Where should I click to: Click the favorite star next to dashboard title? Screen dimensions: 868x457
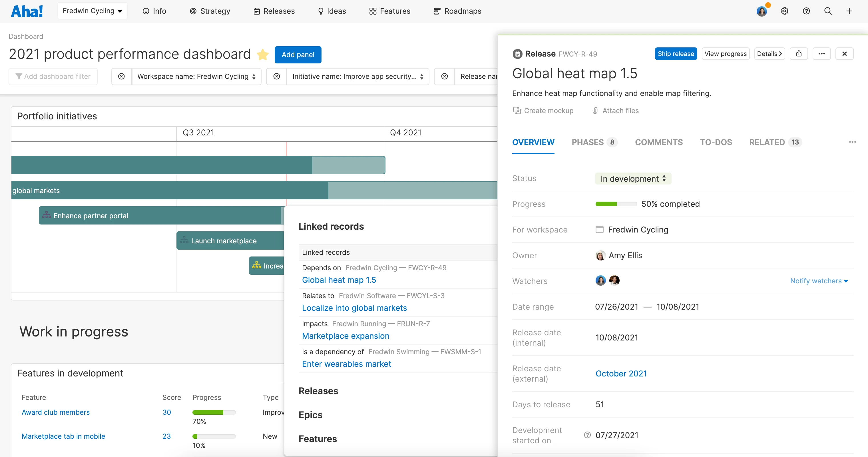[262, 55]
